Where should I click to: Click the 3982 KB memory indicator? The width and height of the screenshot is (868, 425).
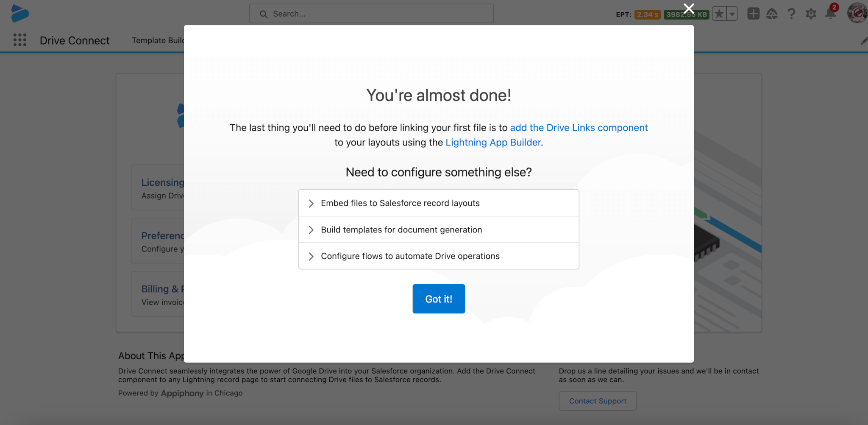687,14
